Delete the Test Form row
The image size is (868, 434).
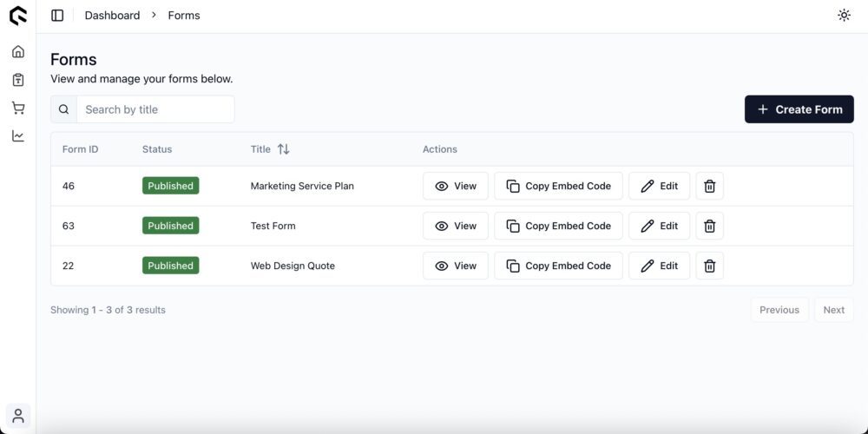pyautogui.click(x=710, y=226)
